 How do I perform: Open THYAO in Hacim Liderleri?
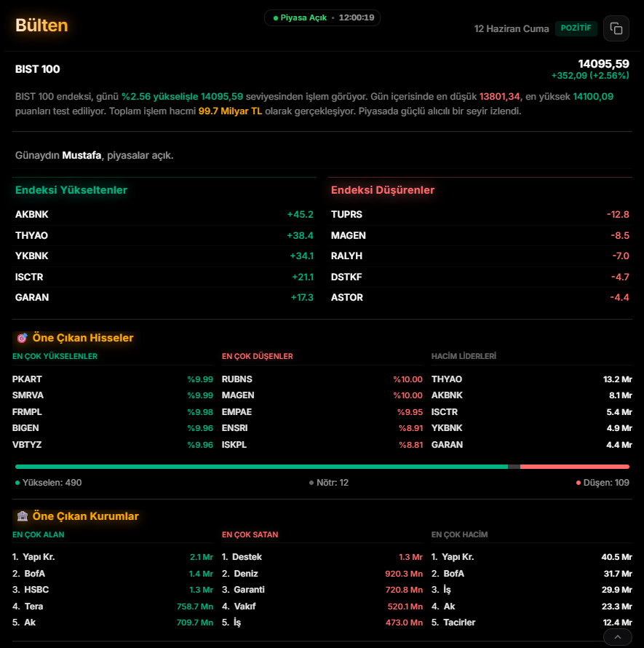click(x=532, y=379)
